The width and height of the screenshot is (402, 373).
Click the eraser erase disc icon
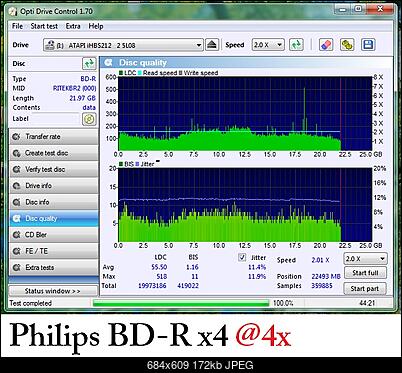[326, 45]
